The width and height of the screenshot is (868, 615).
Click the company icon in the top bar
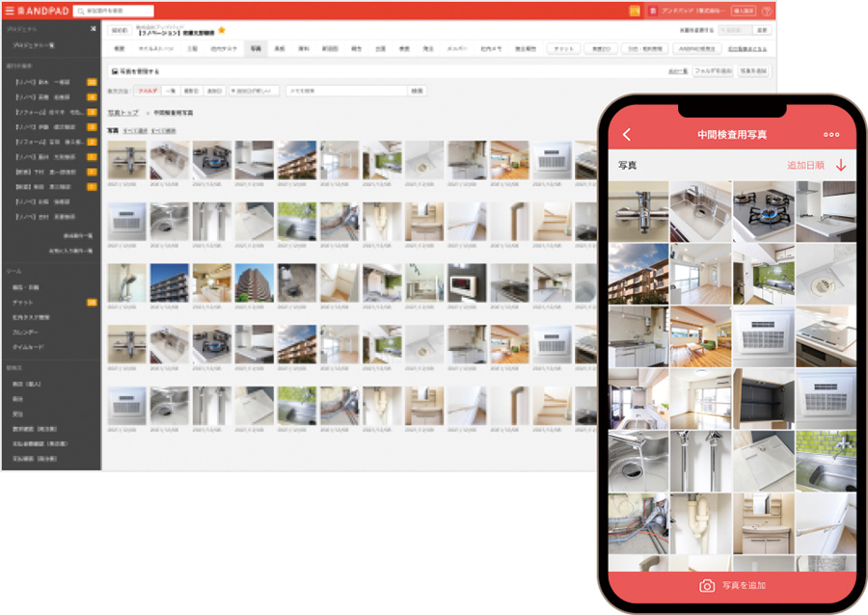(653, 11)
